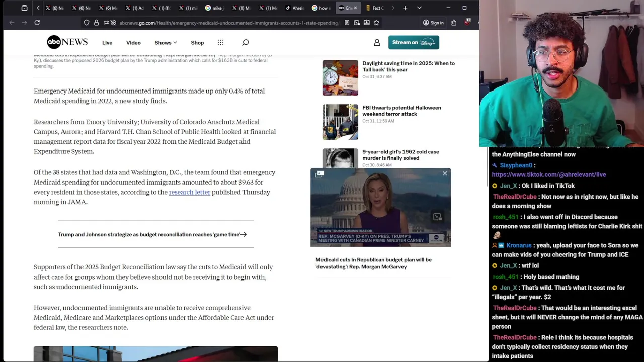The width and height of the screenshot is (644, 362).
Task: Reload the page with the refresh icon
Action: [37, 23]
